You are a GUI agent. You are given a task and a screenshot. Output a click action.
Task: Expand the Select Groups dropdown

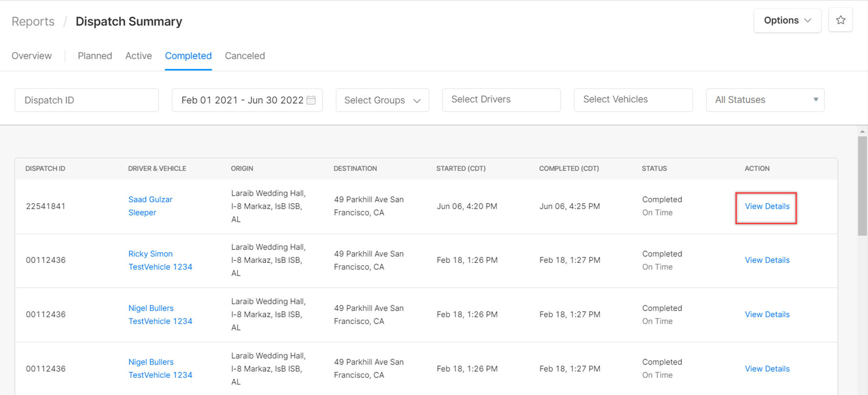coord(382,100)
